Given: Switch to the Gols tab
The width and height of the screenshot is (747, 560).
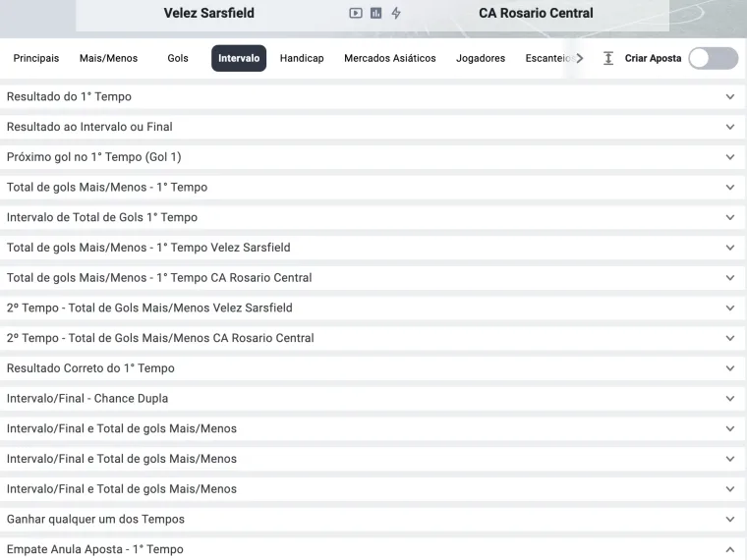Looking at the screenshot, I should (x=178, y=58).
